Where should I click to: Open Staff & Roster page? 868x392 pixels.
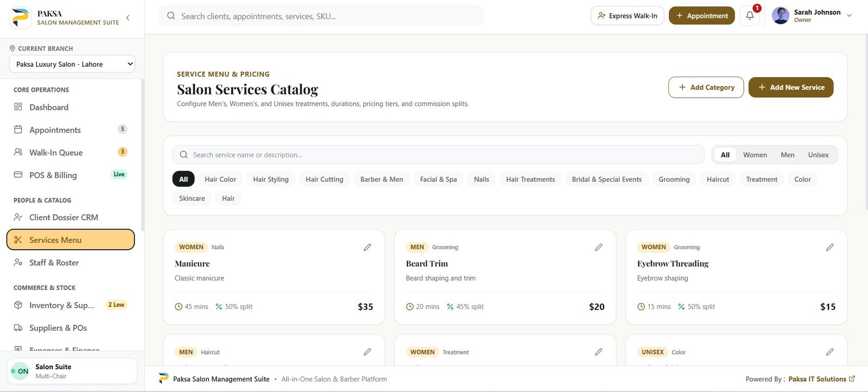coord(71,262)
